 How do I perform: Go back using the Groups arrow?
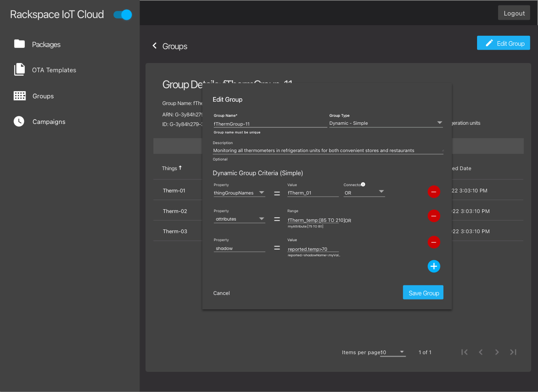point(155,46)
